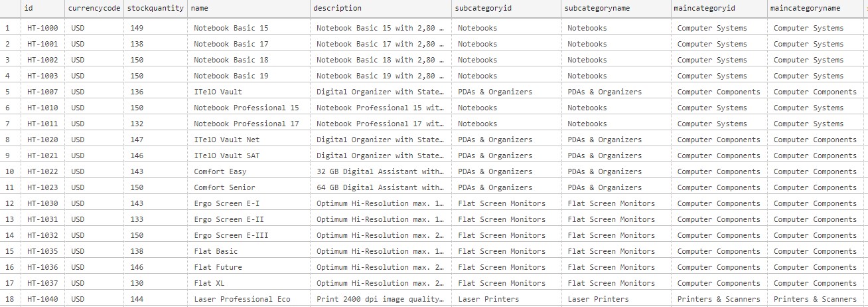
Task: Select row number 18 header
Action: (10, 299)
